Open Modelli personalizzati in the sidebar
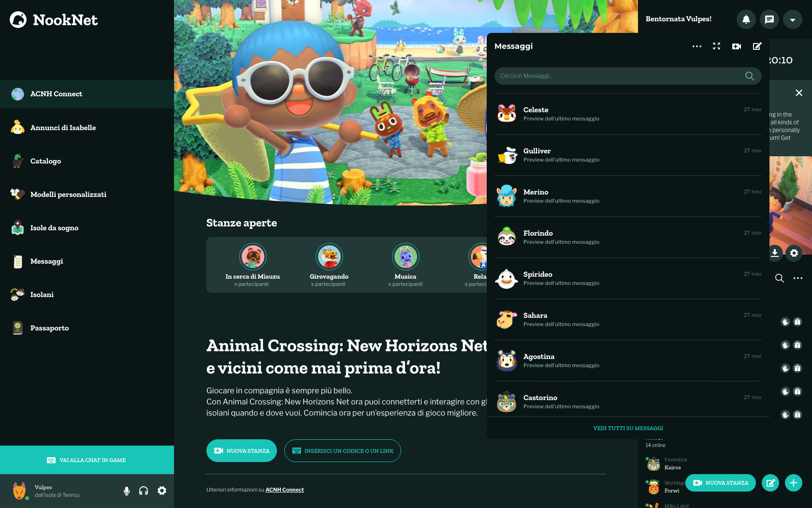 click(x=87, y=194)
